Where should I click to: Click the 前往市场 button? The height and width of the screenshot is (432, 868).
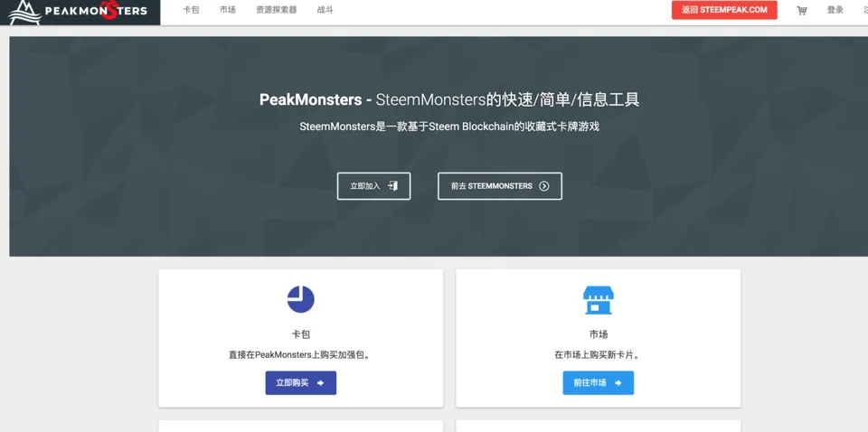tap(599, 383)
